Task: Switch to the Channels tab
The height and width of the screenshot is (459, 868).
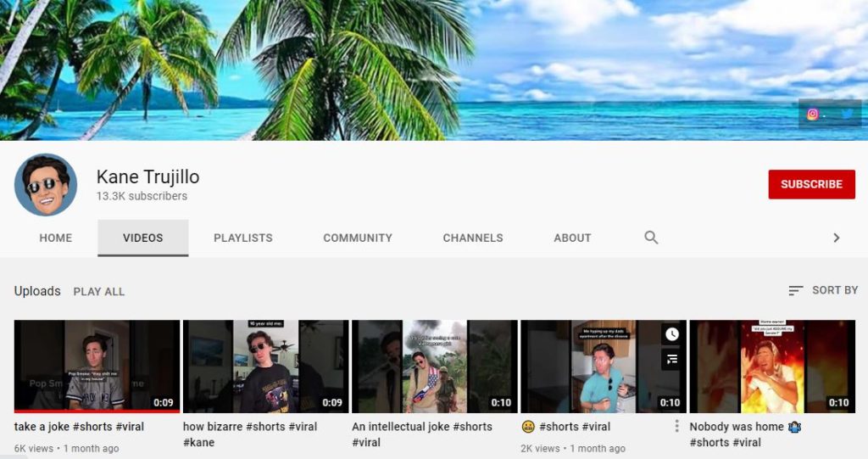Action: (x=473, y=238)
